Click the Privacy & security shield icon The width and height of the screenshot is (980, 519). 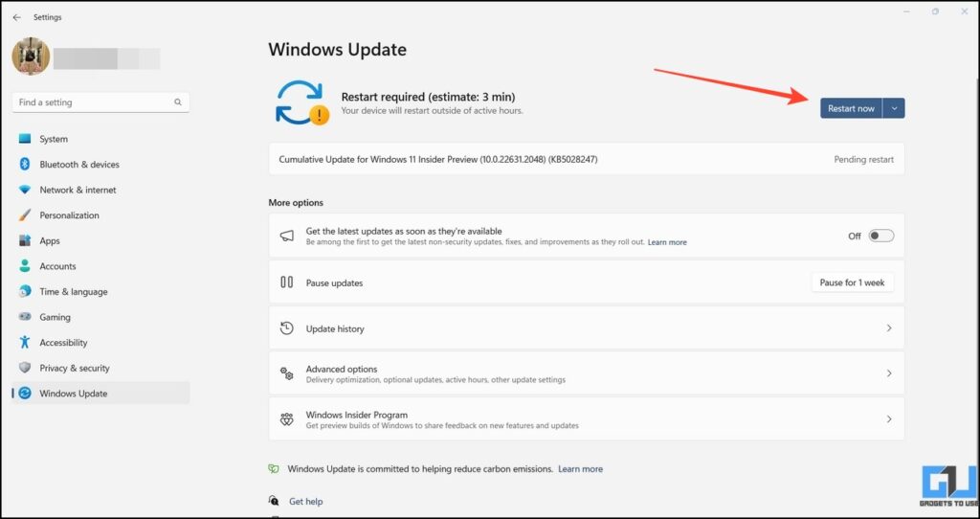[25, 368]
